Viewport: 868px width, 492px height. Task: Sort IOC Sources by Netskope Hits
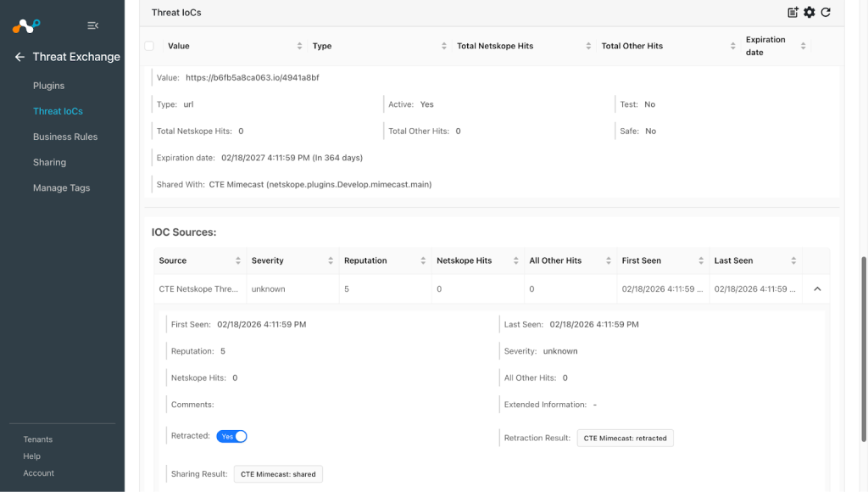pos(516,260)
